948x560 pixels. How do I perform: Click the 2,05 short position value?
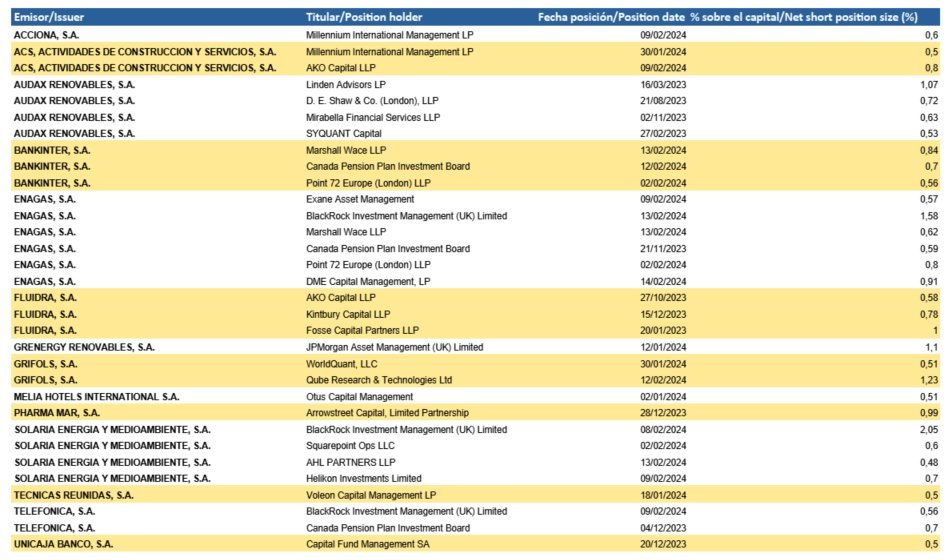tap(929, 429)
